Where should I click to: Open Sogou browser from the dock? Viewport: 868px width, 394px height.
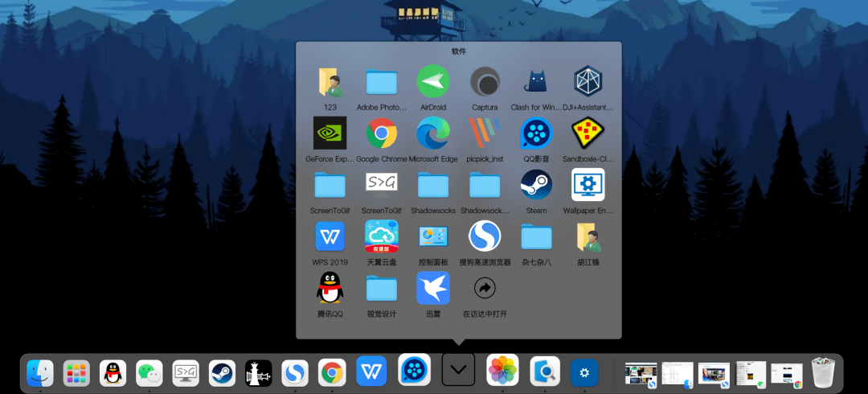pyautogui.click(x=295, y=373)
